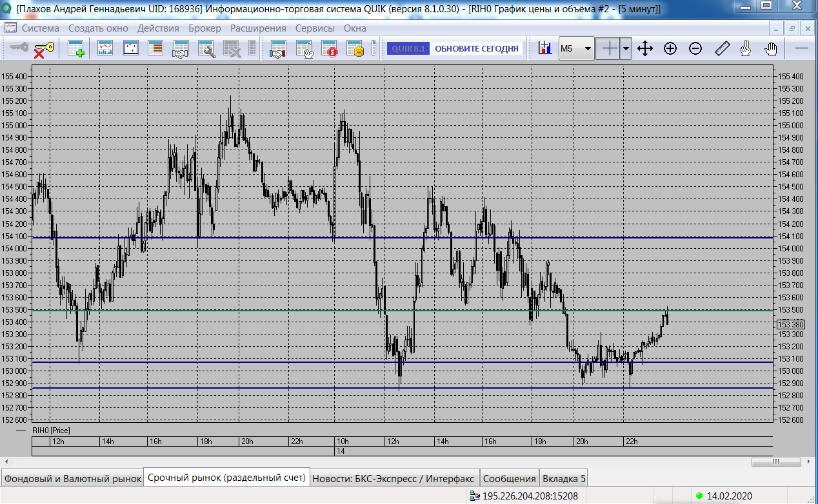Screen dimensions: 818x504
Task: Select the ruler measurement tool
Action: tap(721, 48)
